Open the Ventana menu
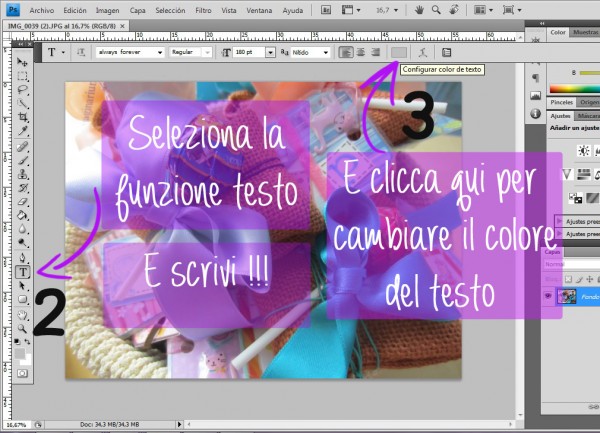 coord(259,10)
